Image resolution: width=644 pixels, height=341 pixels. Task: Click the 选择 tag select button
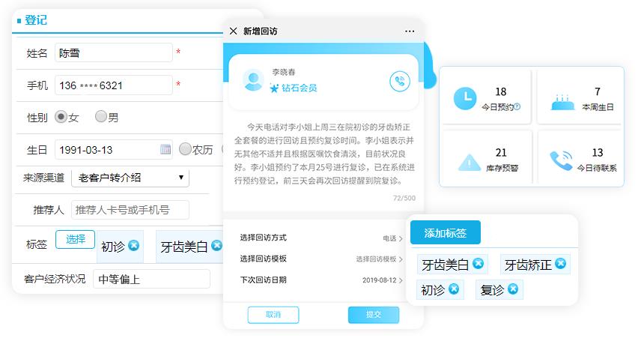tap(75, 239)
